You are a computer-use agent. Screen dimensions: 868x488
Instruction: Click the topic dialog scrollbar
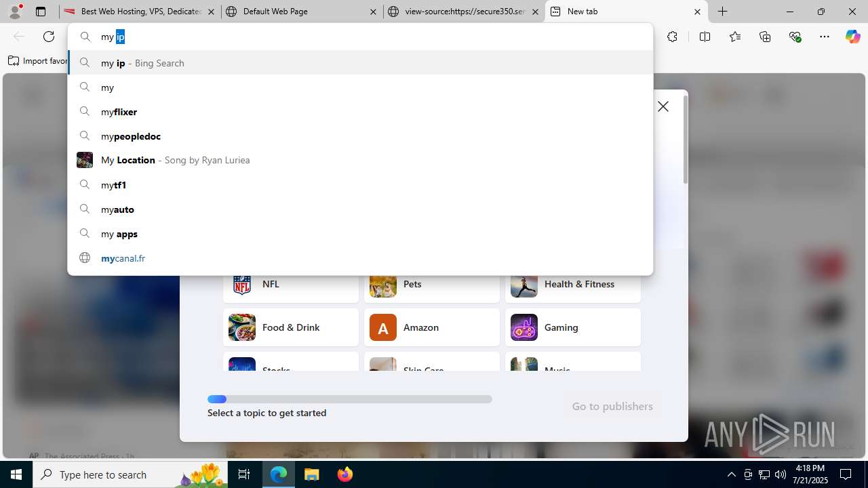(686, 139)
